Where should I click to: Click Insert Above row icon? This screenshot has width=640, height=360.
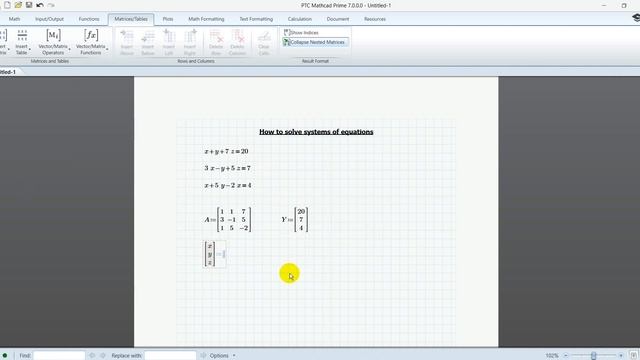coord(127,42)
